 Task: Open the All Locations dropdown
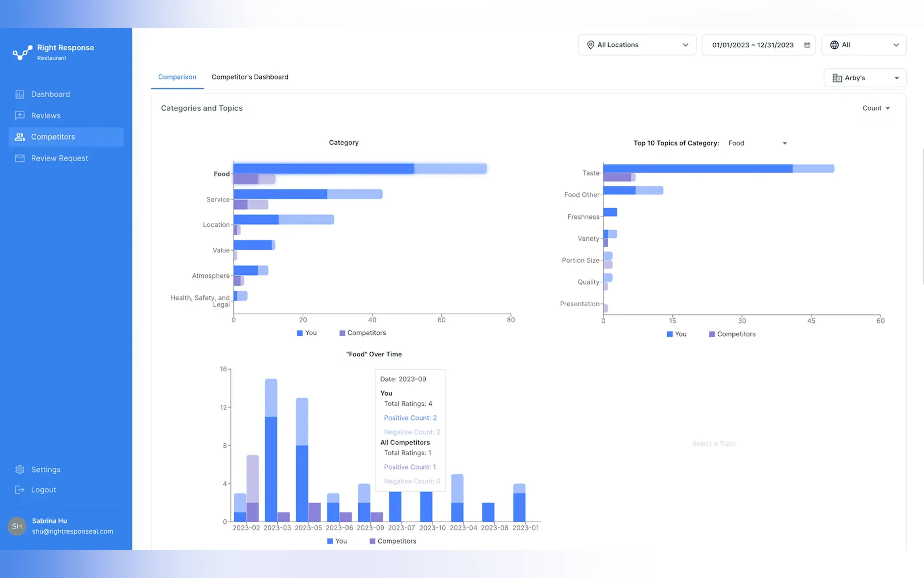coord(637,45)
